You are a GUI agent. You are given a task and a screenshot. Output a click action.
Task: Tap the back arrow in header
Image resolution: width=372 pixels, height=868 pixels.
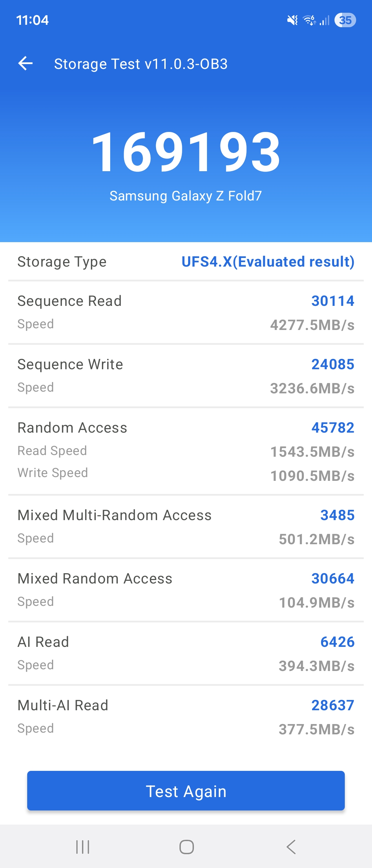25,64
